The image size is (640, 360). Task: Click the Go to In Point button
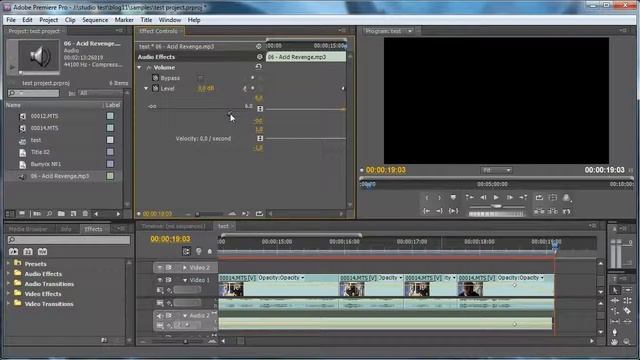click(427, 211)
